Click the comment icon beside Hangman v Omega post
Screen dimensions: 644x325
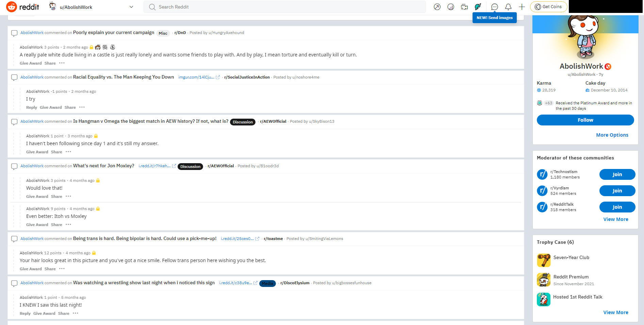(14, 122)
